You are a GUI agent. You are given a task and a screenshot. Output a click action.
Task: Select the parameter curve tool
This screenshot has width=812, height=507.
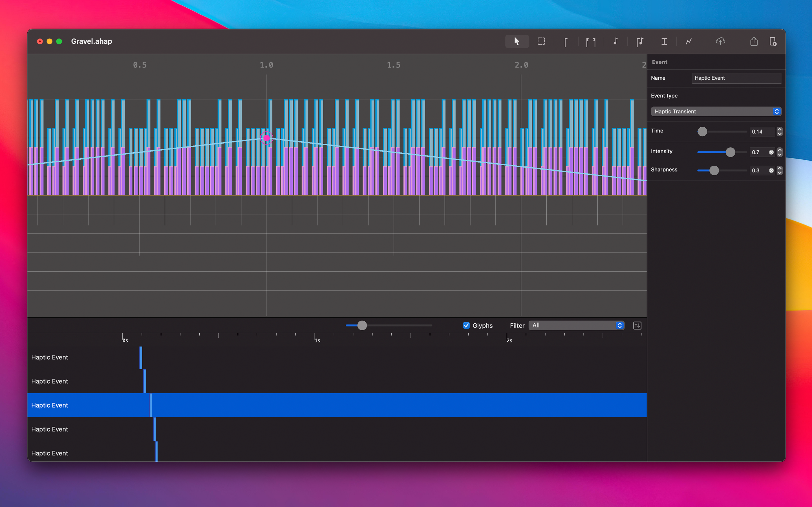689,41
